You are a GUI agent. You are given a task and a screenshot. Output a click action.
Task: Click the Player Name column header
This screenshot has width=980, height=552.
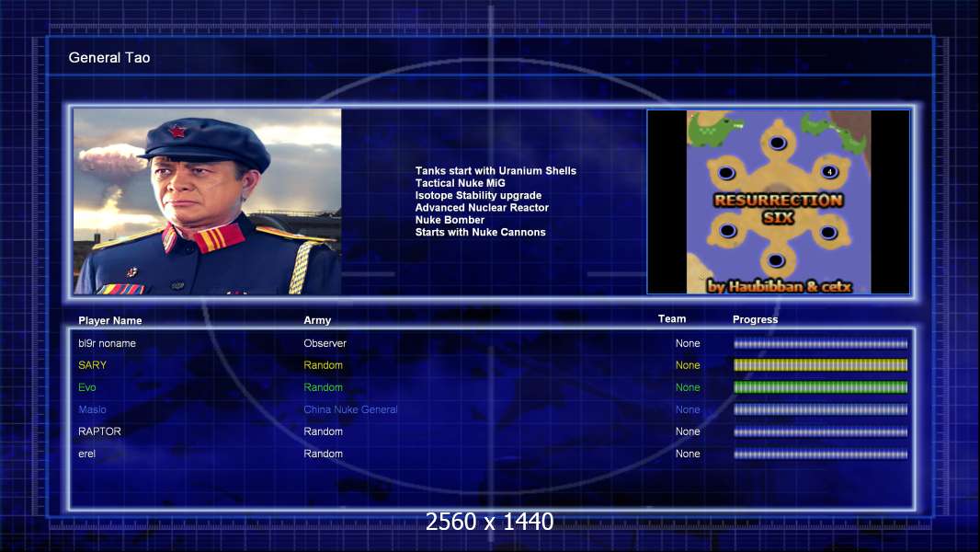[110, 321]
